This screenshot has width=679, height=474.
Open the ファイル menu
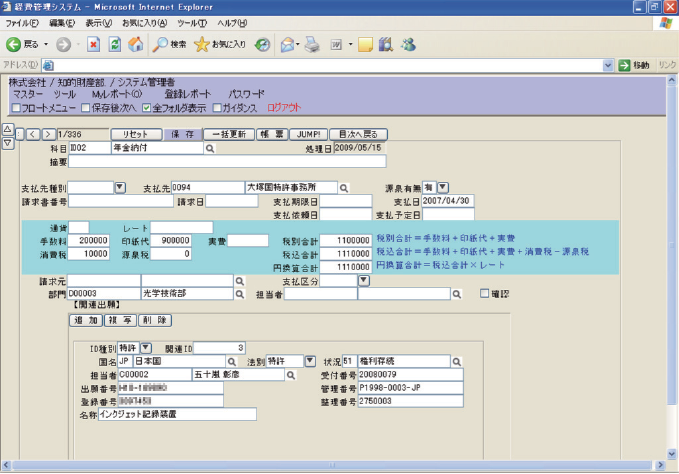point(22,23)
